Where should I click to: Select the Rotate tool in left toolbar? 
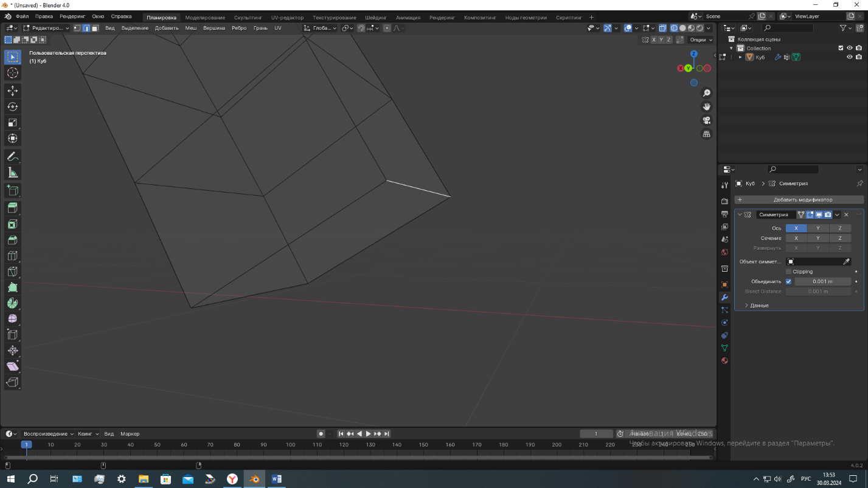click(12, 107)
